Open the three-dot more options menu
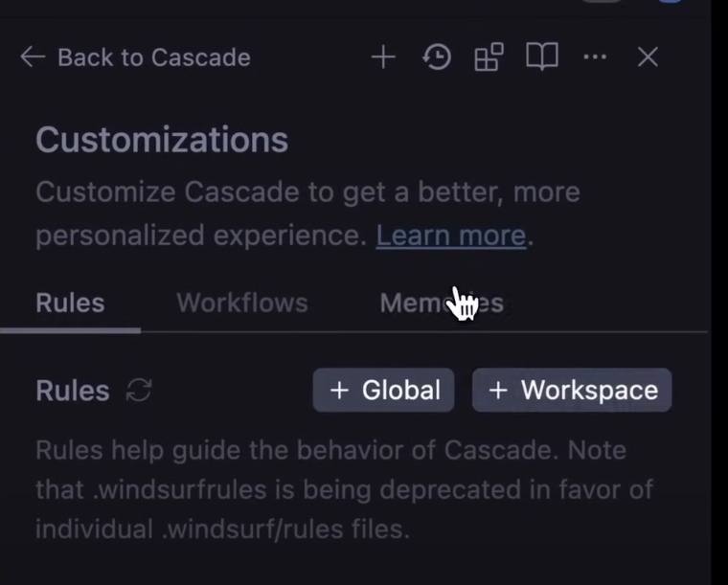The width and height of the screenshot is (728, 585). click(x=595, y=57)
